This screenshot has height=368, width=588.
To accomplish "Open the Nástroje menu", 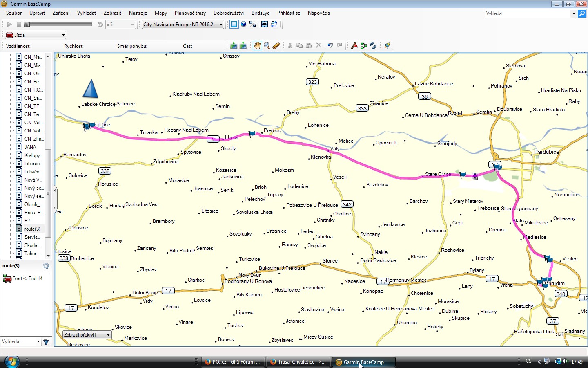I will click(138, 13).
